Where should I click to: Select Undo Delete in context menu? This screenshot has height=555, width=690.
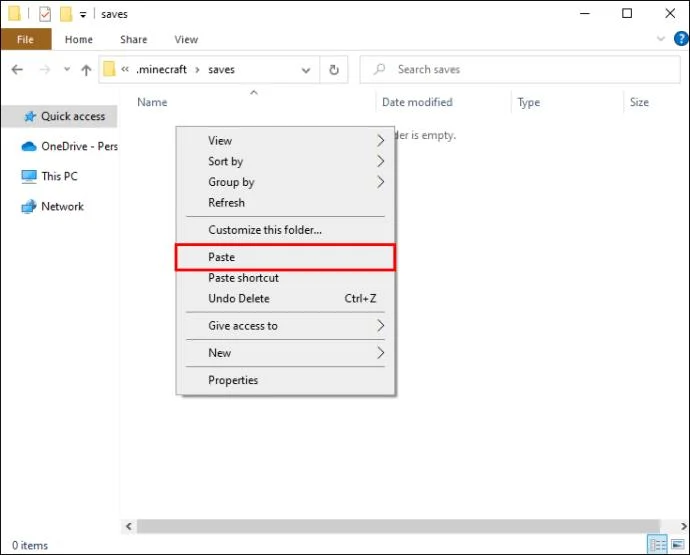[285, 298]
